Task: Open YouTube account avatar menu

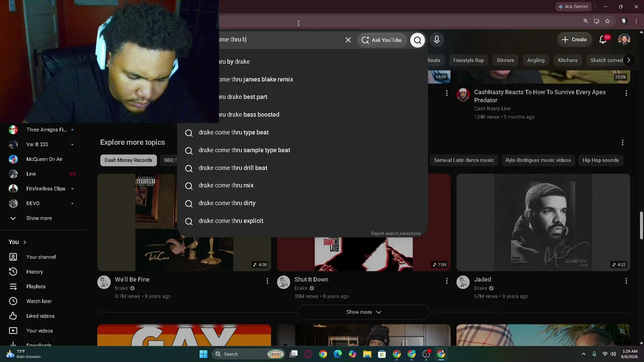Action: (x=624, y=40)
